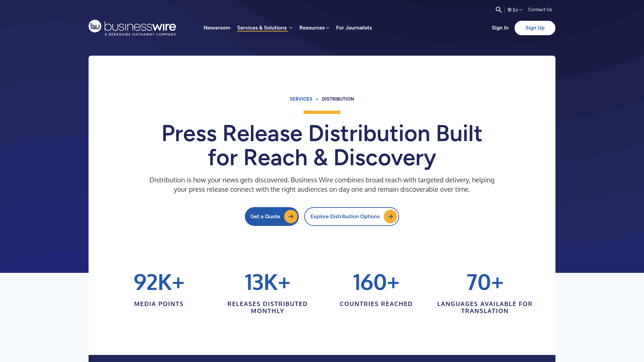644x362 pixels.
Task: Open the Resources nav item
Action: point(312,28)
